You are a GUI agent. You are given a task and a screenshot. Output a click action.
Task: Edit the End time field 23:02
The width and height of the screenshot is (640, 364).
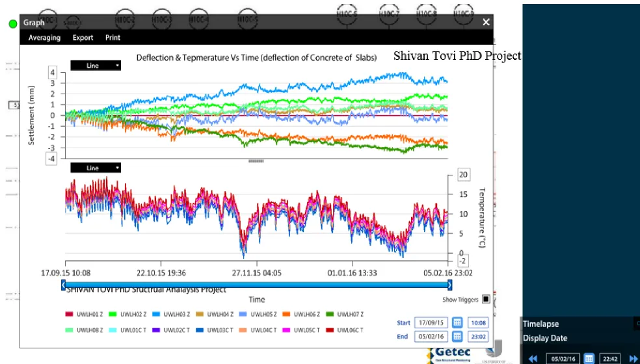pyautogui.click(x=478, y=337)
